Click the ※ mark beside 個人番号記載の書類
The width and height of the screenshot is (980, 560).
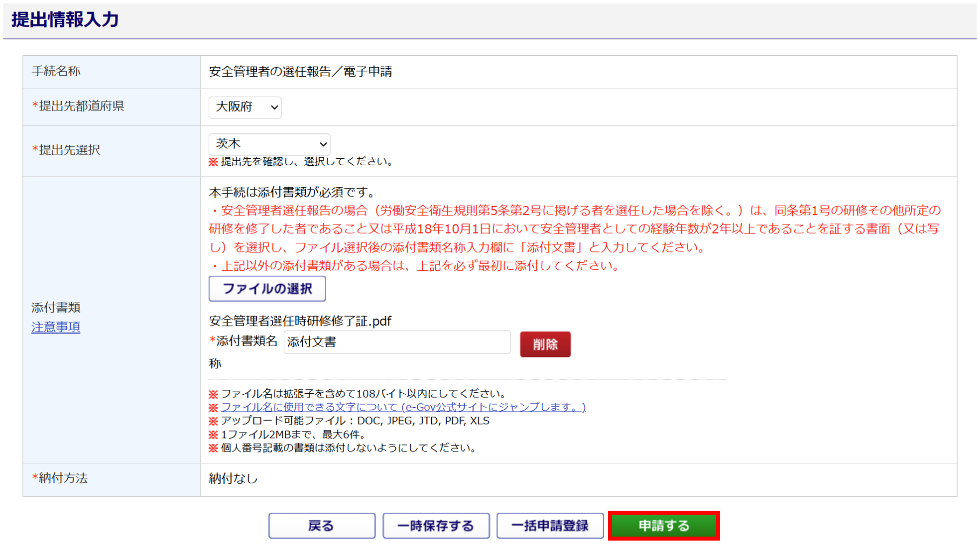tap(213, 448)
